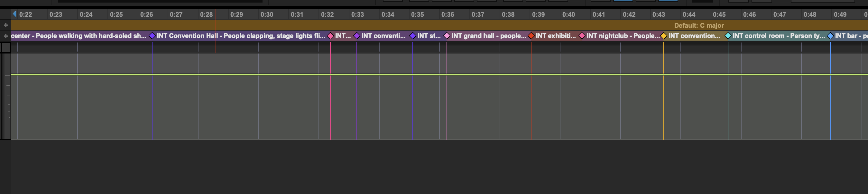Select the red INT exhibiti... marker diamond
The image size is (868, 194).
531,36
